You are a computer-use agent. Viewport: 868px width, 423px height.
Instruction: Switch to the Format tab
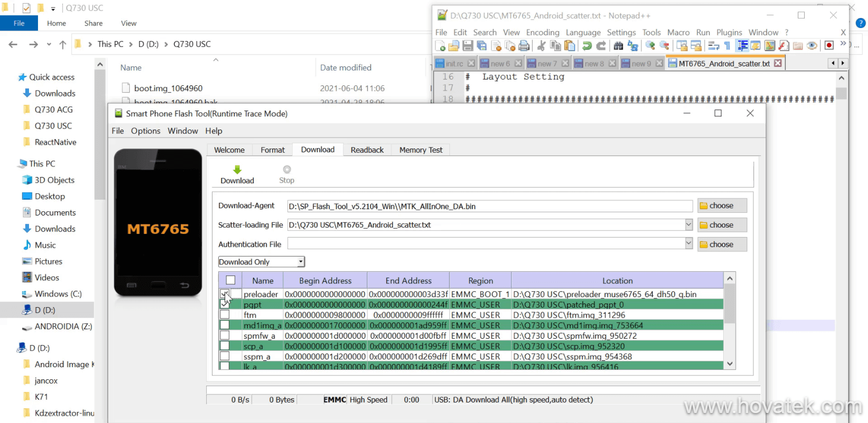pyautogui.click(x=273, y=150)
